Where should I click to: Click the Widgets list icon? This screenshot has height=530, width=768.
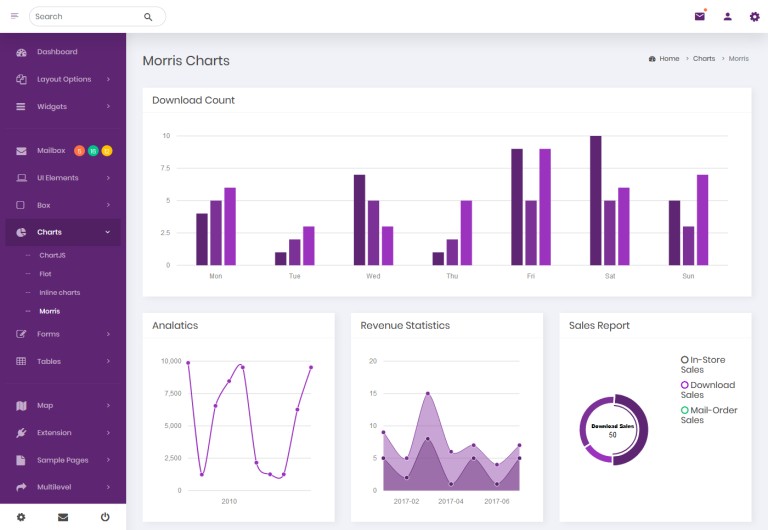(21, 107)
